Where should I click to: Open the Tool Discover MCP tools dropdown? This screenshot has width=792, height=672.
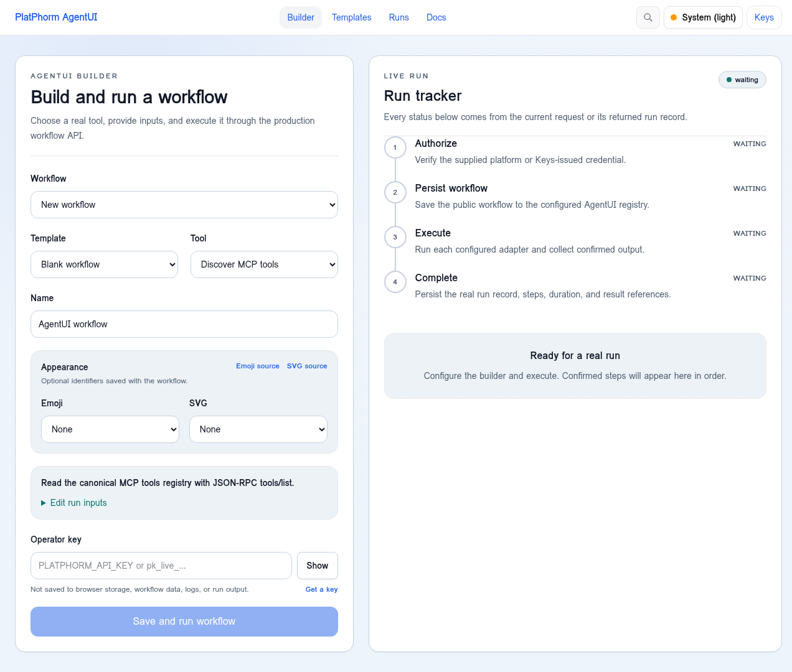coord(264,264)
